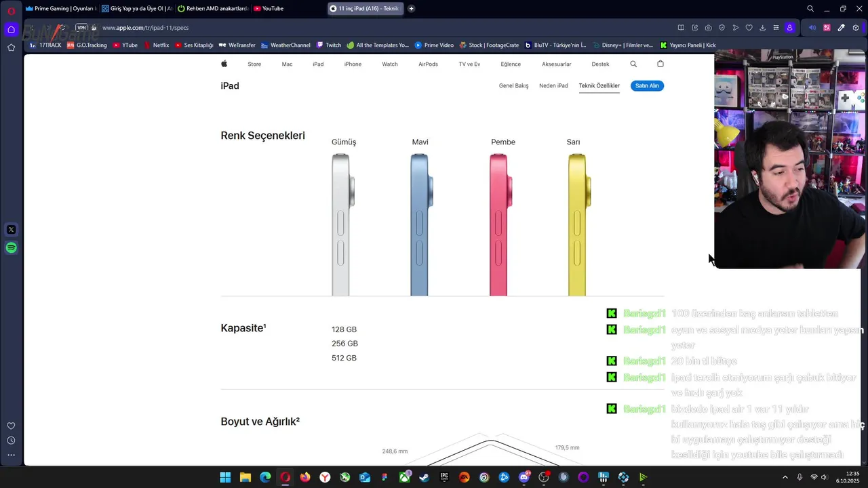The height and width of the screenshot is (488, 868).
Task: Open the 17TRACK bookmark
Action: (45, 45)
